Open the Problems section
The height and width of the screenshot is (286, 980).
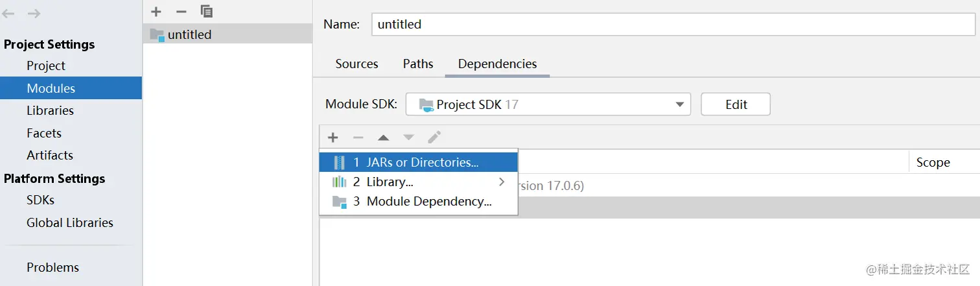point(52,267)
